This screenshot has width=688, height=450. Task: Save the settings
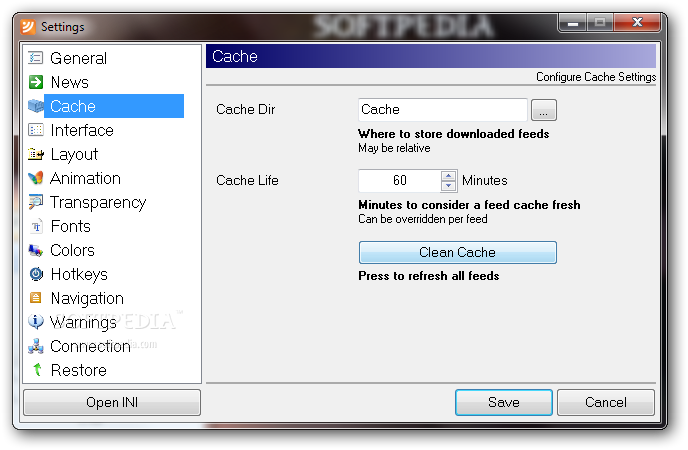[x=503, y=402]
